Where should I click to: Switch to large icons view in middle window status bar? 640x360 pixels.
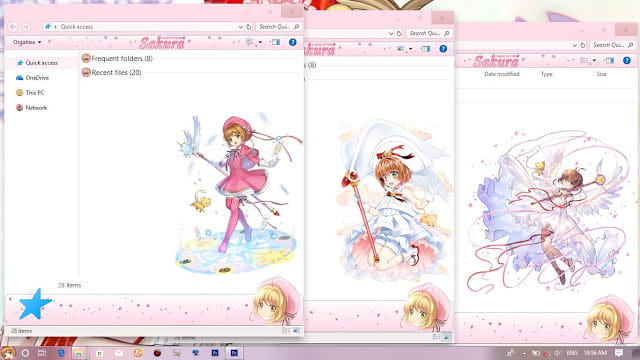pyautogui.click(x=447, y=337)
